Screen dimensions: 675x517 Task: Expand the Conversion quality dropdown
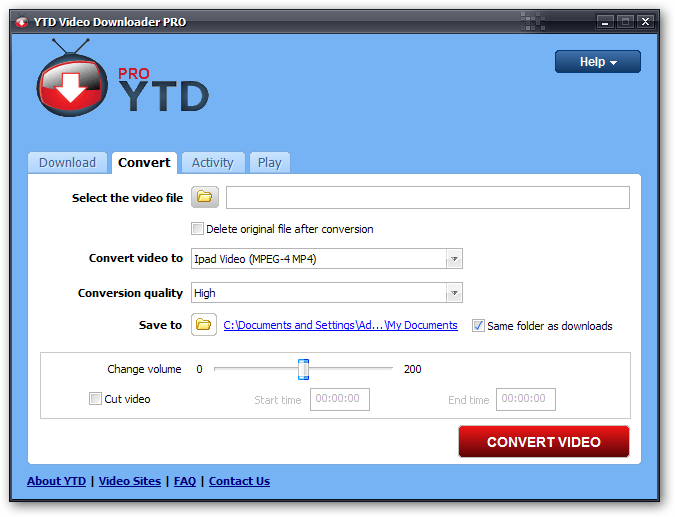454,293
